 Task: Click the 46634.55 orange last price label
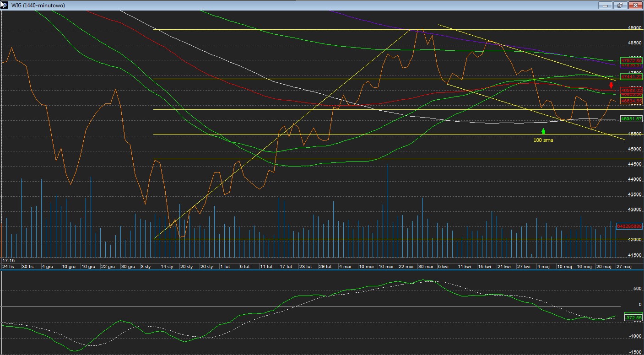[631, 101]
